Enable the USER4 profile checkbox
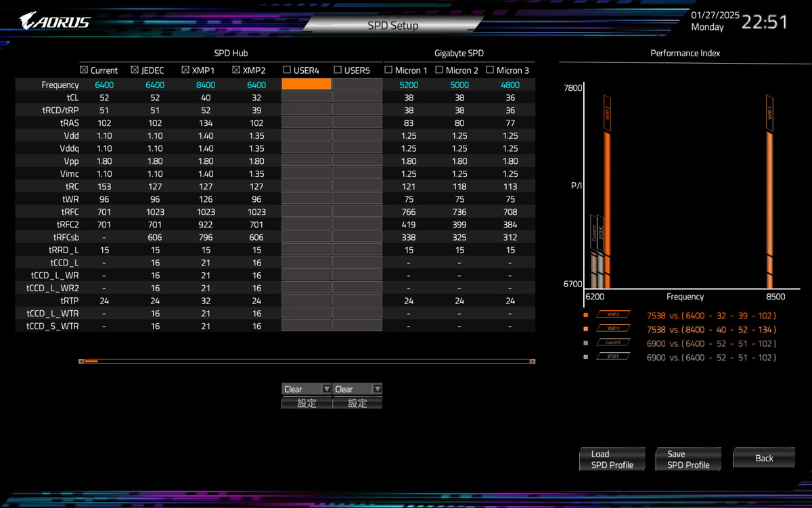The width and height of the screenshot is (812, 508). point(287,70)
